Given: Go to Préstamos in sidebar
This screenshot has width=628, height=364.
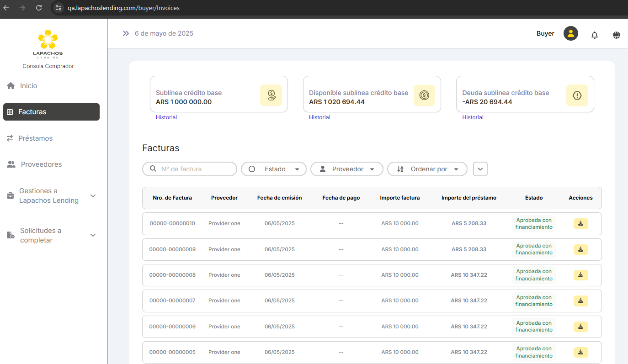Looking at the screenshot, I should 35,138.
